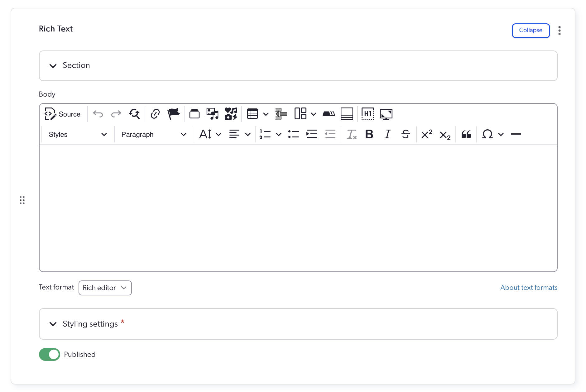This screenshot has height=392, width=586.
Task: Insert a horizontal line
Action: point(516,135)
